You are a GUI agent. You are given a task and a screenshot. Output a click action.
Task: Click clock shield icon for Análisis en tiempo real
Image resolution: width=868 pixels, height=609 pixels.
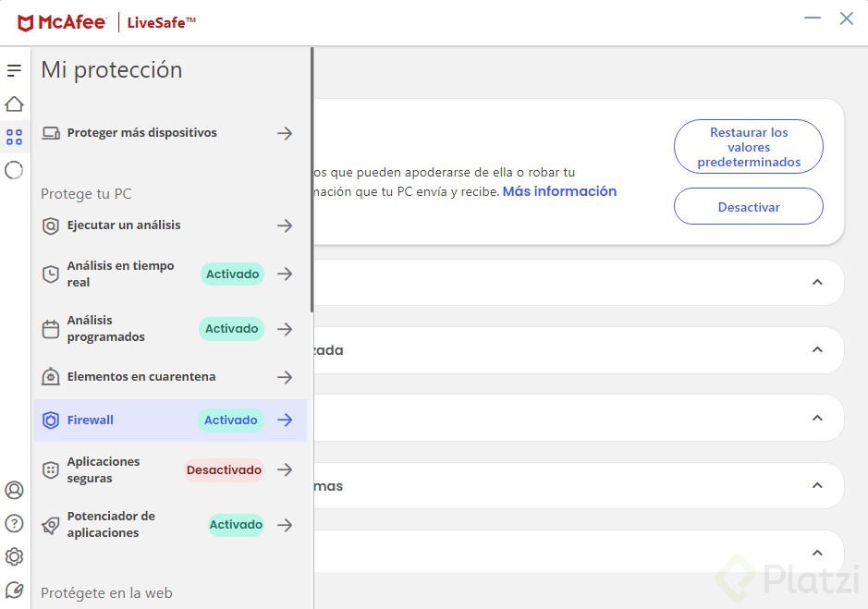pos(50,274)
